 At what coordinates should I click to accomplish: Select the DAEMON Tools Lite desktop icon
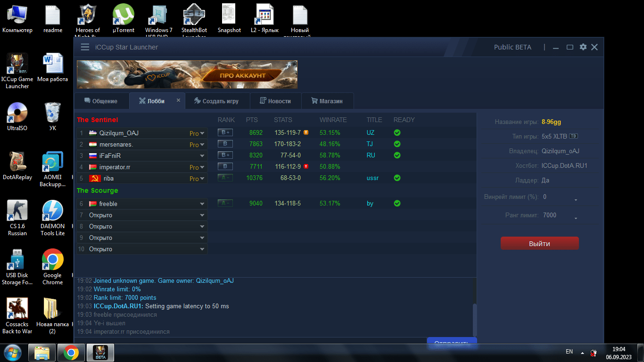(53, 218)
